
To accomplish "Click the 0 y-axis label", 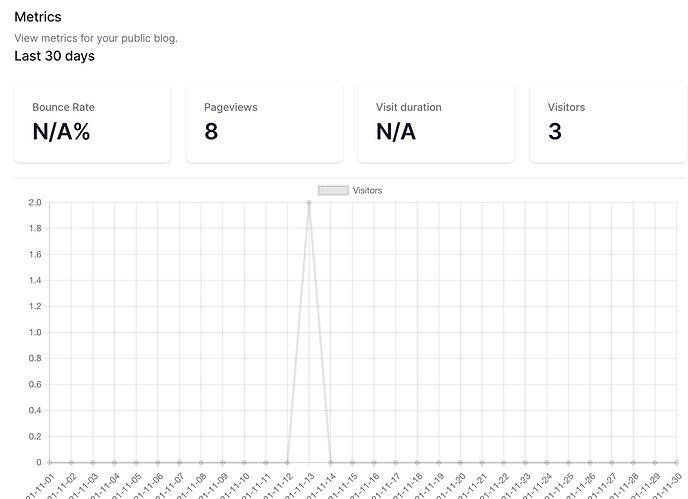I will 38,462.
